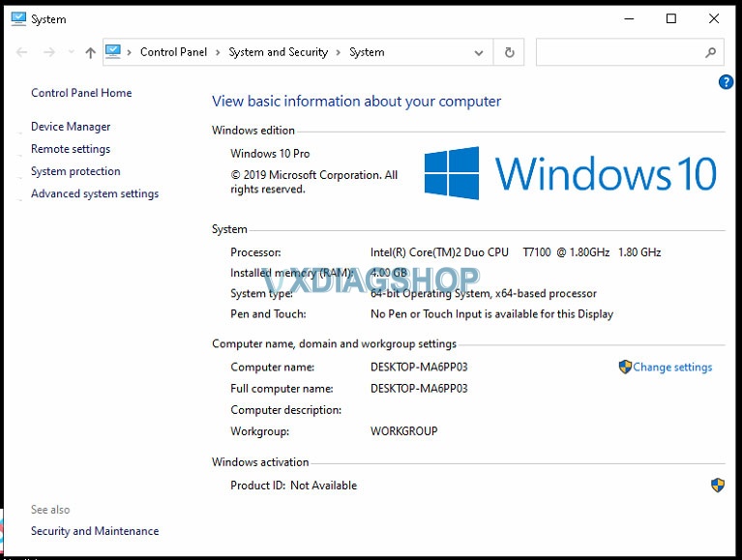Click the View basic information heading
This screenshot has width=742, height=560.
[356, 102]
